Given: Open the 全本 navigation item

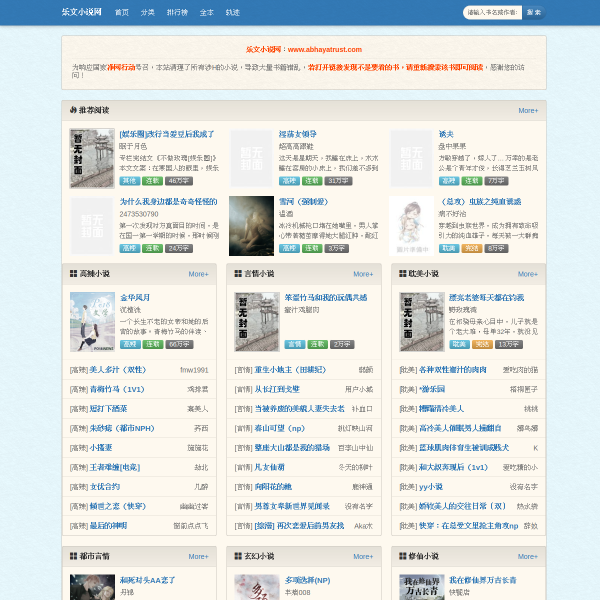Looking at the screenshot, I should [x=207, y=13].
